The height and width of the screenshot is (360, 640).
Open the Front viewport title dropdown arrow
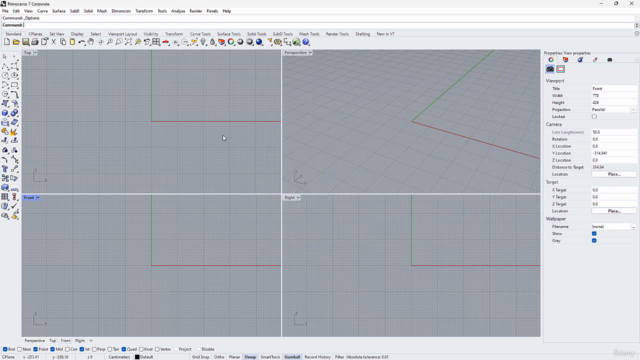pyautogui.click(x=38, y=198)
